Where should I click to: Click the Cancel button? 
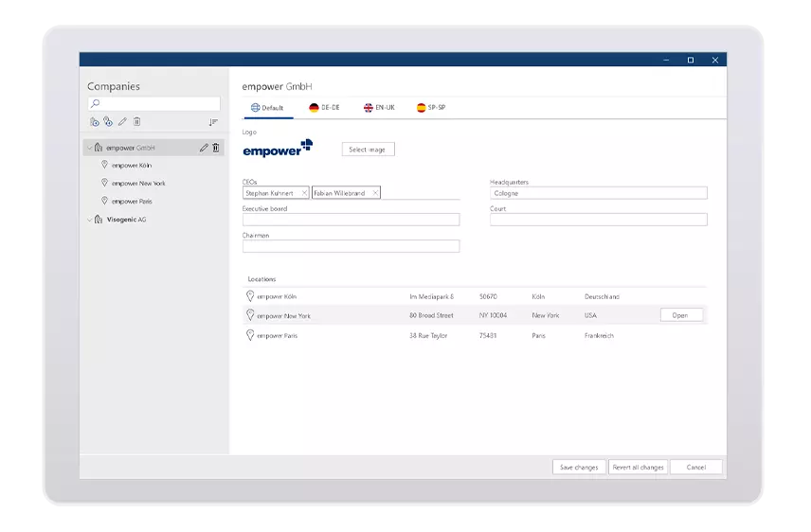coord(696,468)
